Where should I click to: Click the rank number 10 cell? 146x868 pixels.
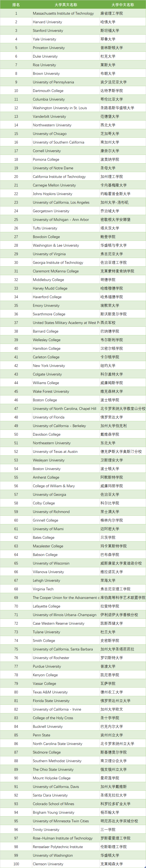[16, 91]
